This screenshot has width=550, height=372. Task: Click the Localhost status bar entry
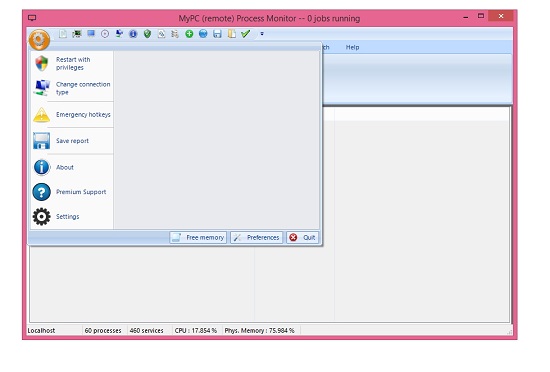[41, 331]
